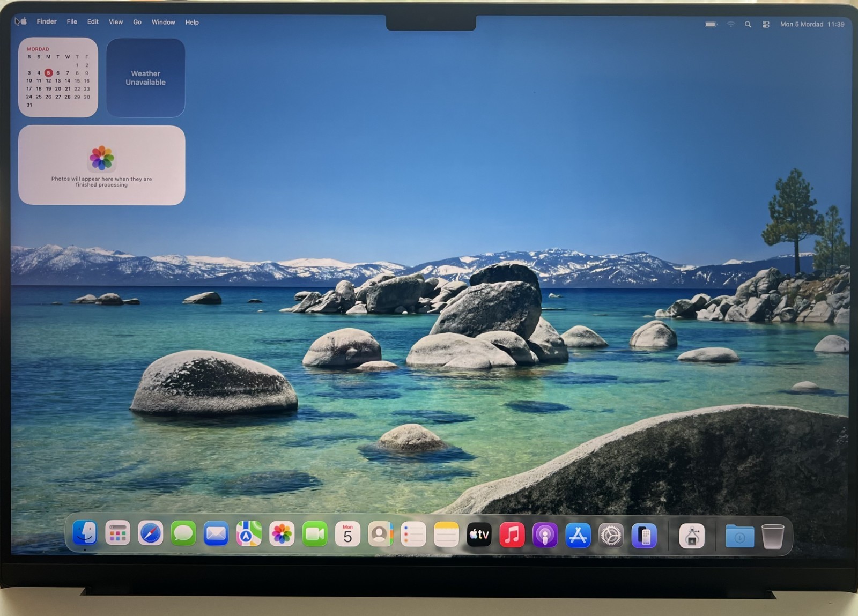Open Finder from the Dock

coord(85,534)
